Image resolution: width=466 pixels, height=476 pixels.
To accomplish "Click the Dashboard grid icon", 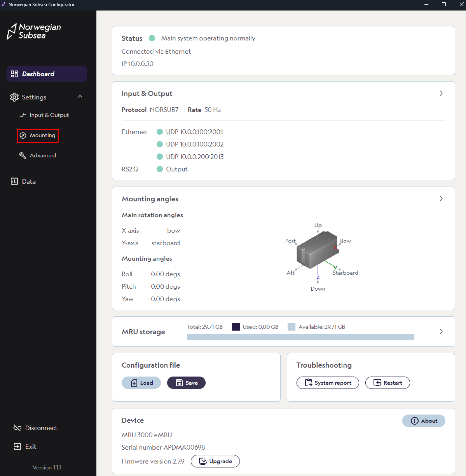I will pyautogui.click(x=14, y=74).
